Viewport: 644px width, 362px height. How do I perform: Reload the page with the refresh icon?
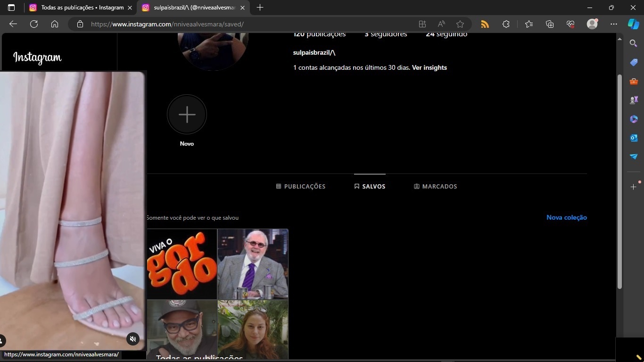point(34,24)
